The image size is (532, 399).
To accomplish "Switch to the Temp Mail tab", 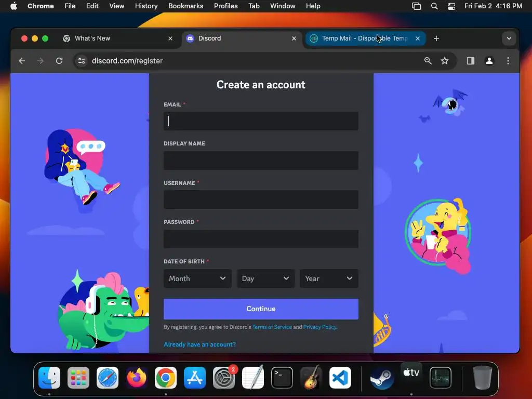I will [x=365, y=38].
